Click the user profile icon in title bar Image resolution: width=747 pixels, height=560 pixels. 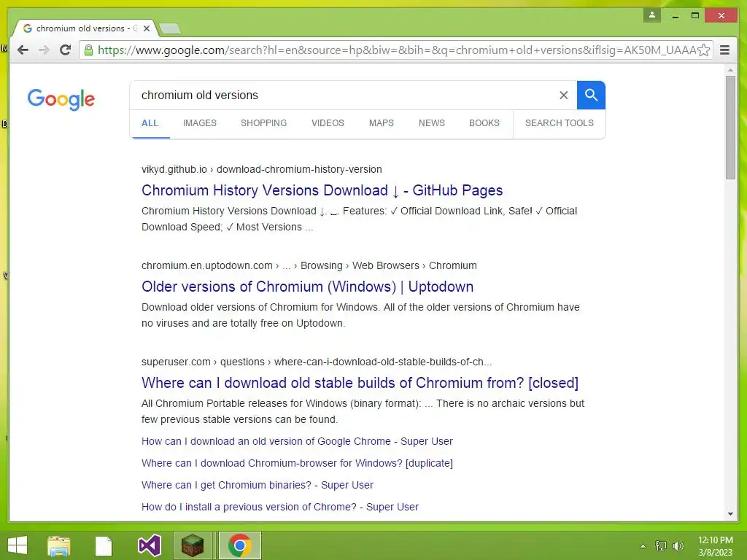(x=652, y=15)
